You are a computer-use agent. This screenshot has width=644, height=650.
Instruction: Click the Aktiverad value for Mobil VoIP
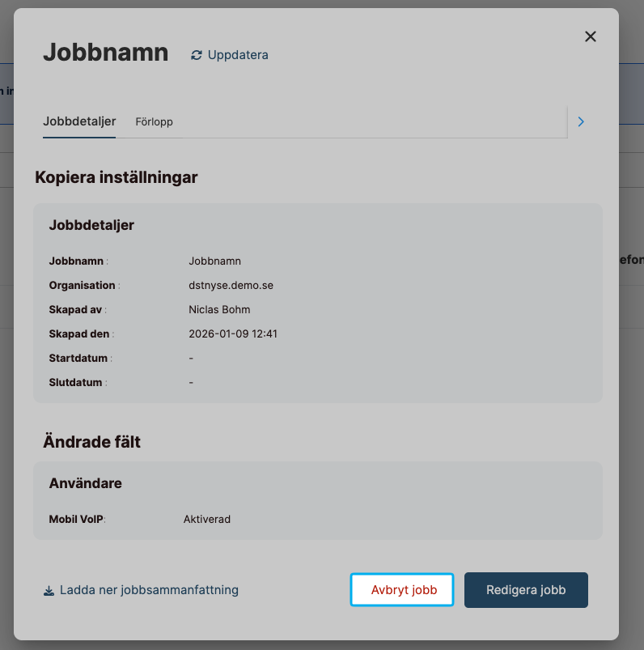pos(207,519)
